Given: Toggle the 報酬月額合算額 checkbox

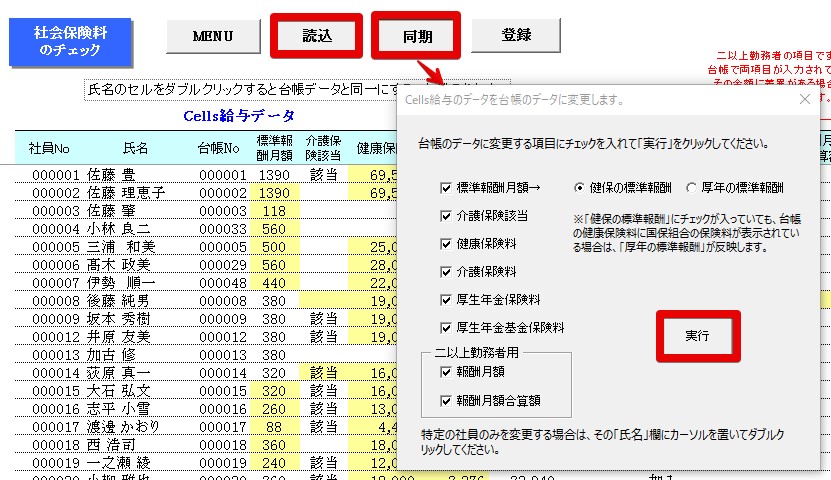Looking at the screenshot, I should pos(446,400).
